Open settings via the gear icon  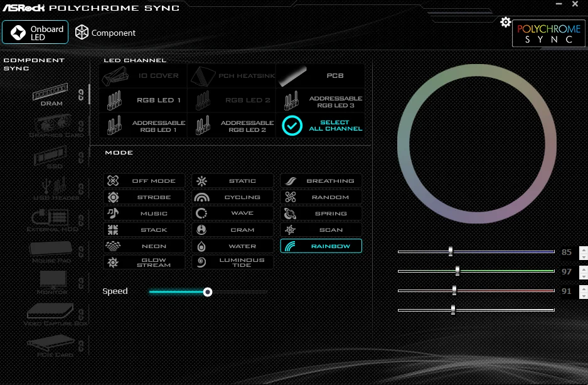click(x=506, y=22)
